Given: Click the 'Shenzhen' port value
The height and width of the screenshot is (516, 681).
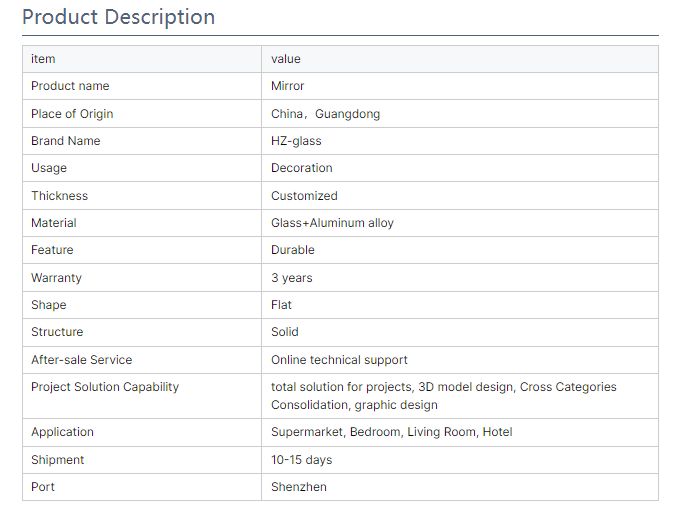Looking at the screenshot, I should pos(299,487).
